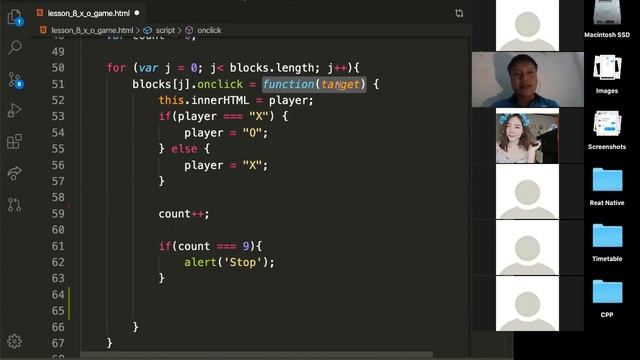Click the else keyword on line 55
The width and height of the screenshot is (640, 360).
pyautogui.click(x=184, y=149)
